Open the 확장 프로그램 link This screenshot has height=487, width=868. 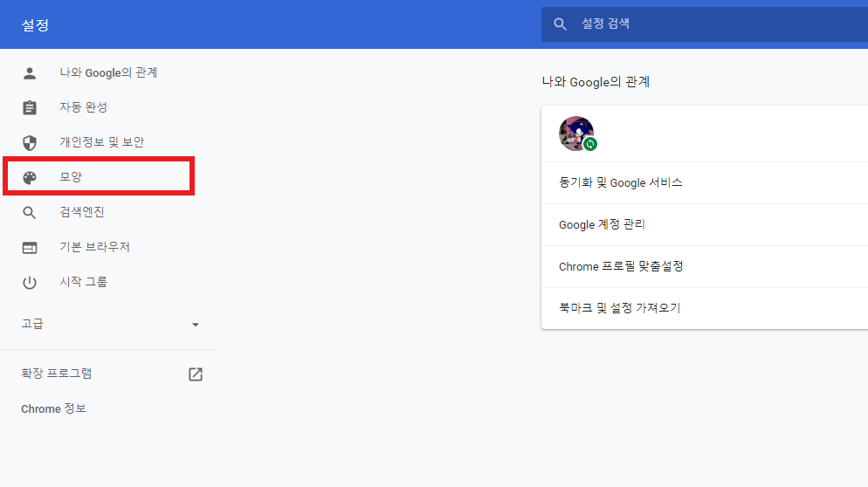57,374
